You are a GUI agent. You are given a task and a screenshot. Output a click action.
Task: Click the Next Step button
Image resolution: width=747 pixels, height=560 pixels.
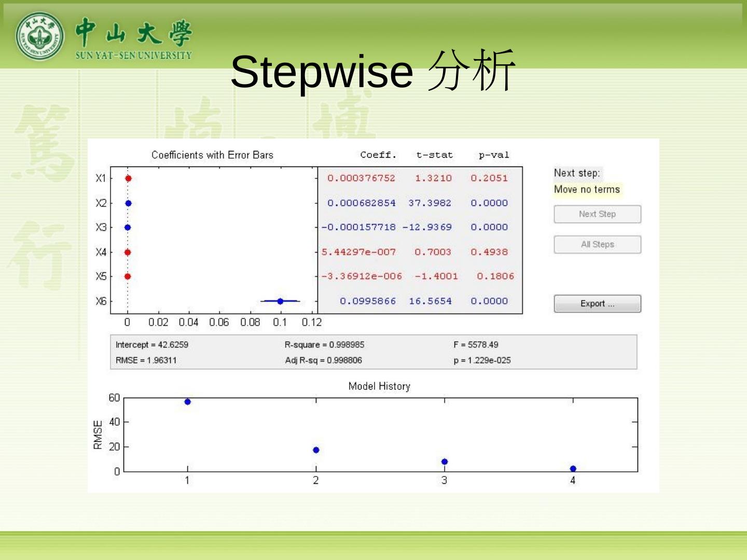pos(597,214)
